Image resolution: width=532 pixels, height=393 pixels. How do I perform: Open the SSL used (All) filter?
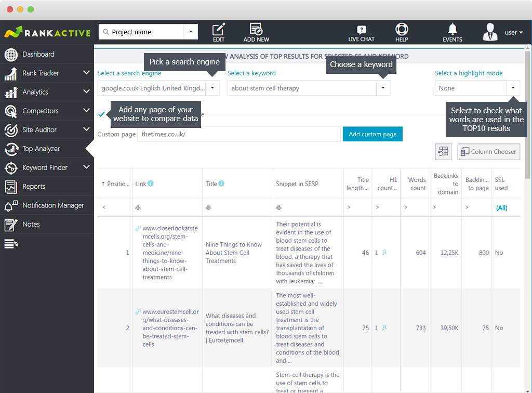(501, 208)
